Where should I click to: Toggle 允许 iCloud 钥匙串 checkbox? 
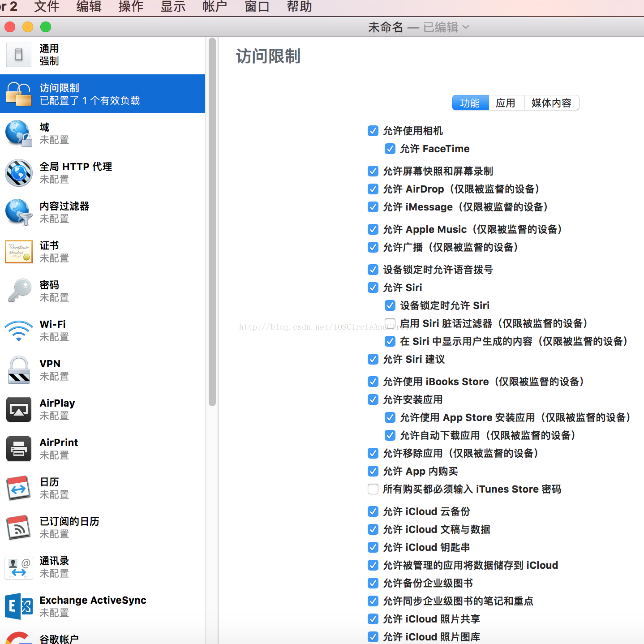tap(373, 547)
